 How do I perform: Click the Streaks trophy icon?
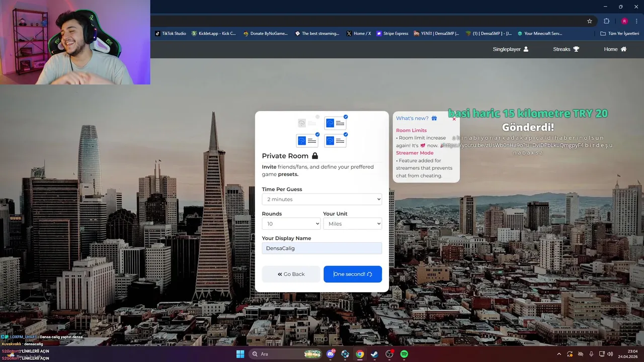576,49
